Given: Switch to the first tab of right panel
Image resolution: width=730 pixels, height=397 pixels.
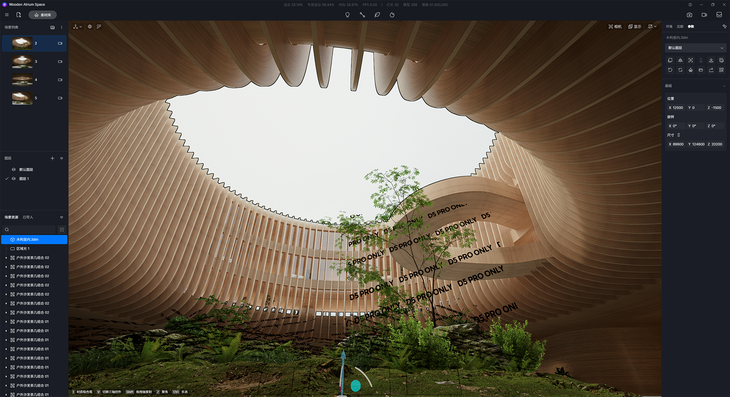Looking at the screenshot, I should click(669, 27).
